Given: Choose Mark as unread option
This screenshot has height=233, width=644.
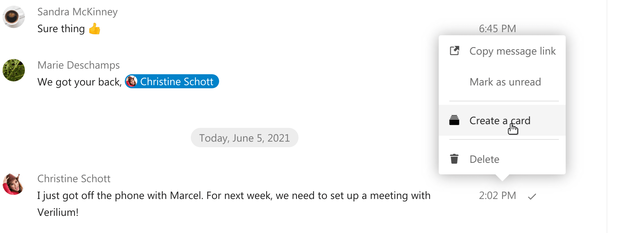Looking at the screenshot, I should 505,82.
